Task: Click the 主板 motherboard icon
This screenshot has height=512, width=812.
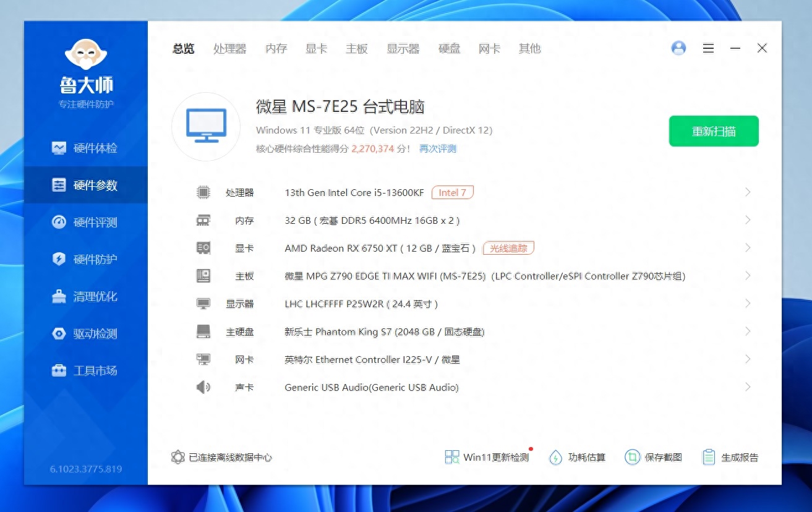Action: point(203,276)
